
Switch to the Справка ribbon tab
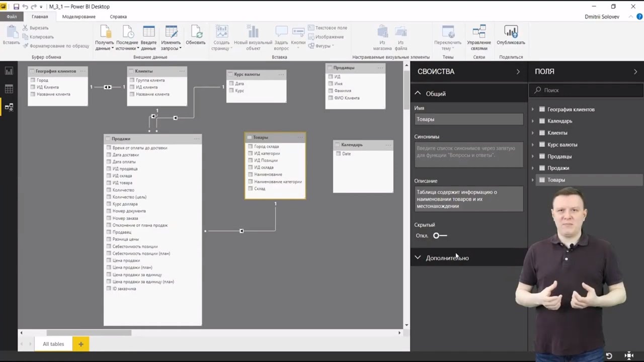(118, 17)
